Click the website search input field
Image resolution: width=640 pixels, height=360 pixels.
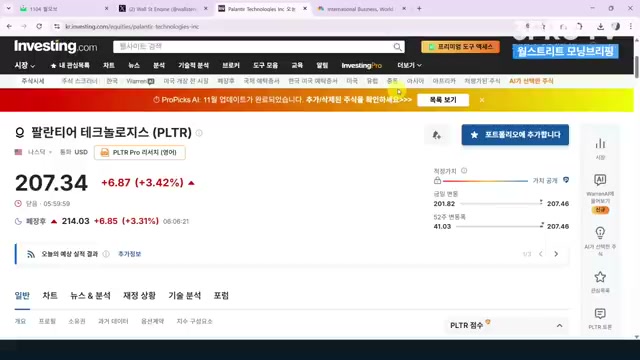click(253, 47)
